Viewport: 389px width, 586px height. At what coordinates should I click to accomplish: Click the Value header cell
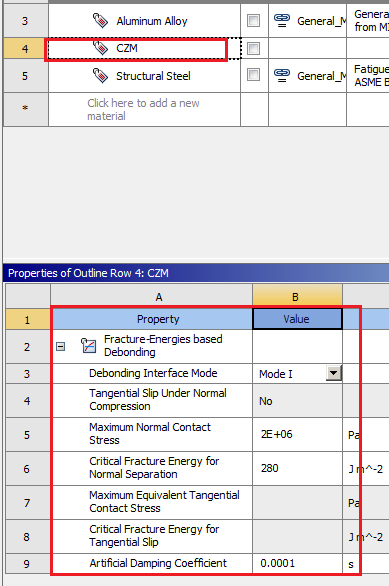(x=297, y=319)
